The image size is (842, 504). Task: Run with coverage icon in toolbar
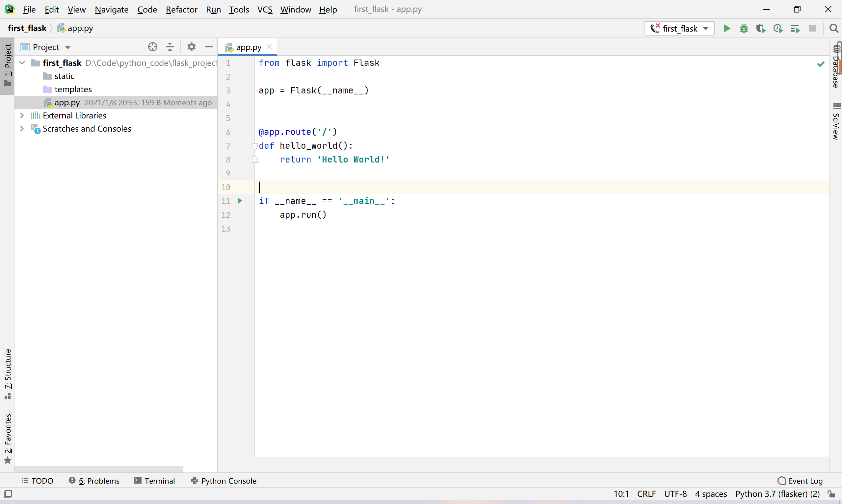[x=761, y=29]
